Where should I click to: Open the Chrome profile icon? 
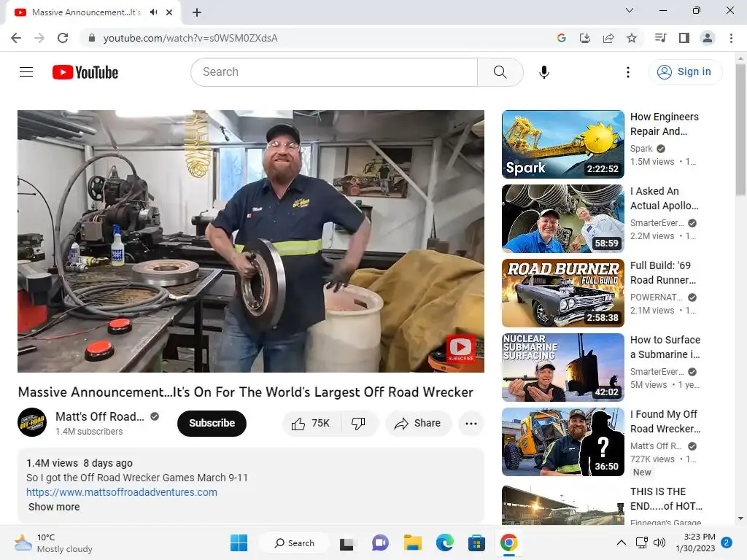tap(708, 38)
